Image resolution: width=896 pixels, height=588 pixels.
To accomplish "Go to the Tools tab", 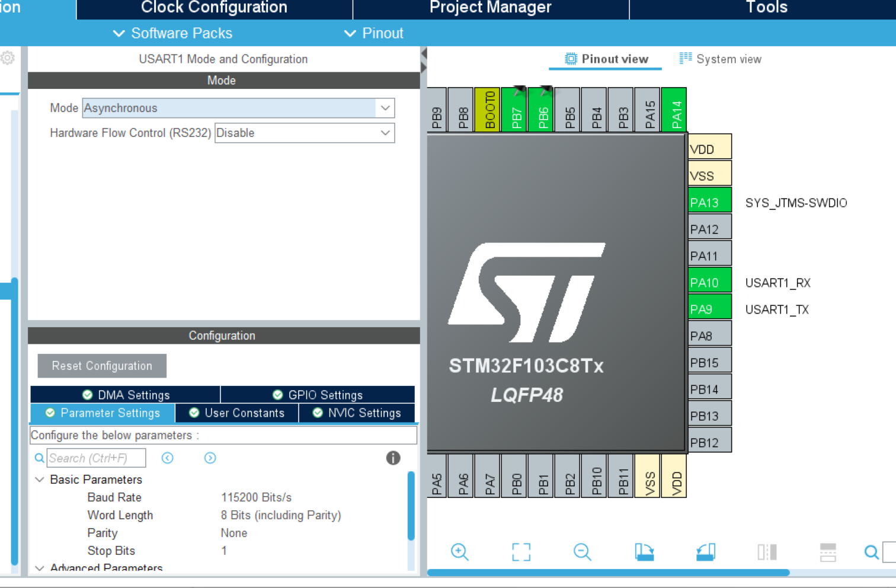I will [x=766, y=8].
